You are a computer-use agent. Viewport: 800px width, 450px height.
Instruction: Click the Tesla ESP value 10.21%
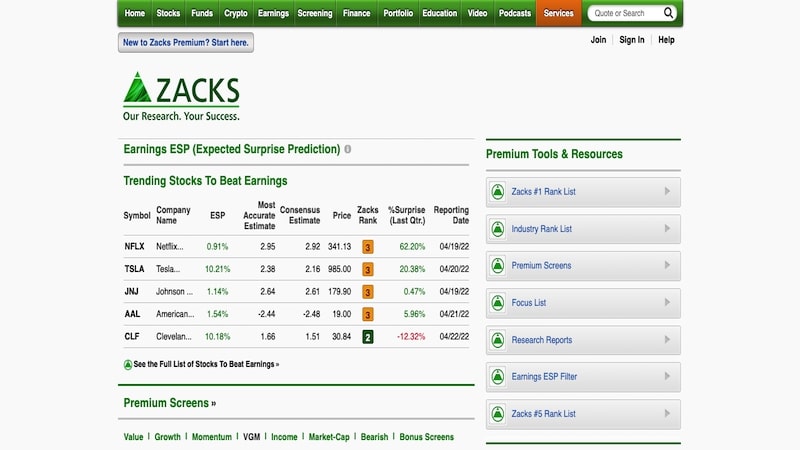(x=217, y=269)
